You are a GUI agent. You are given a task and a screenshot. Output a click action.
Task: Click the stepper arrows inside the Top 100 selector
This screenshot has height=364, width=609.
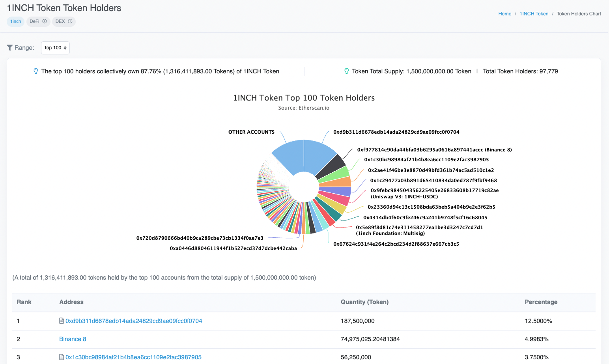(x=65, y=48)
